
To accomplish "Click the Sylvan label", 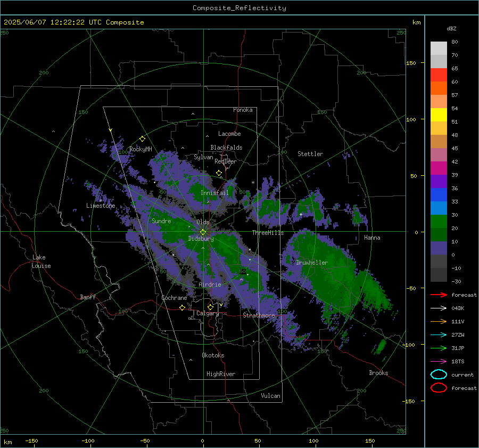I will pyautogui.click(x=203, y=158).
